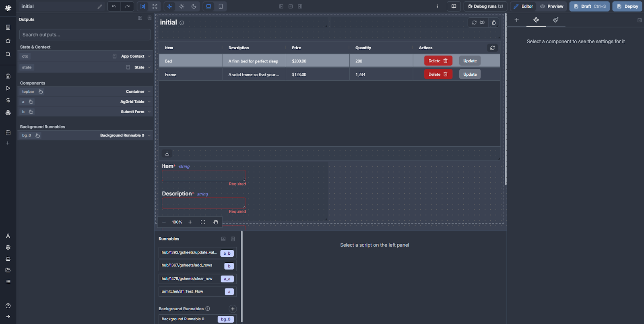Viewport: 644px width, 324px height.
Task: Redo the last change
Action: click(127, 6)
